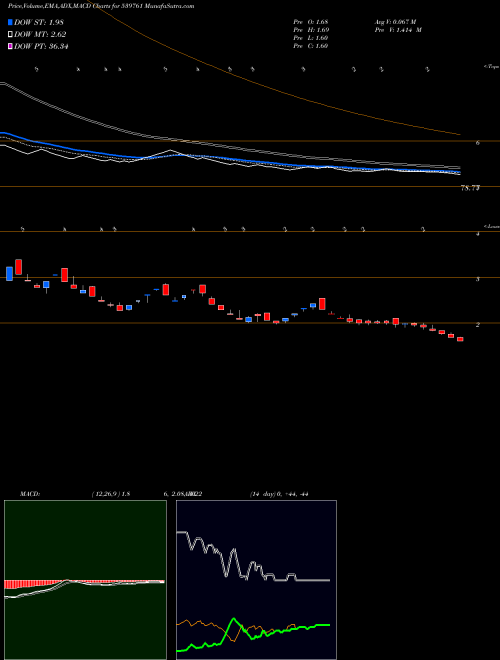Click the 75.77 level label

point(470,188)
